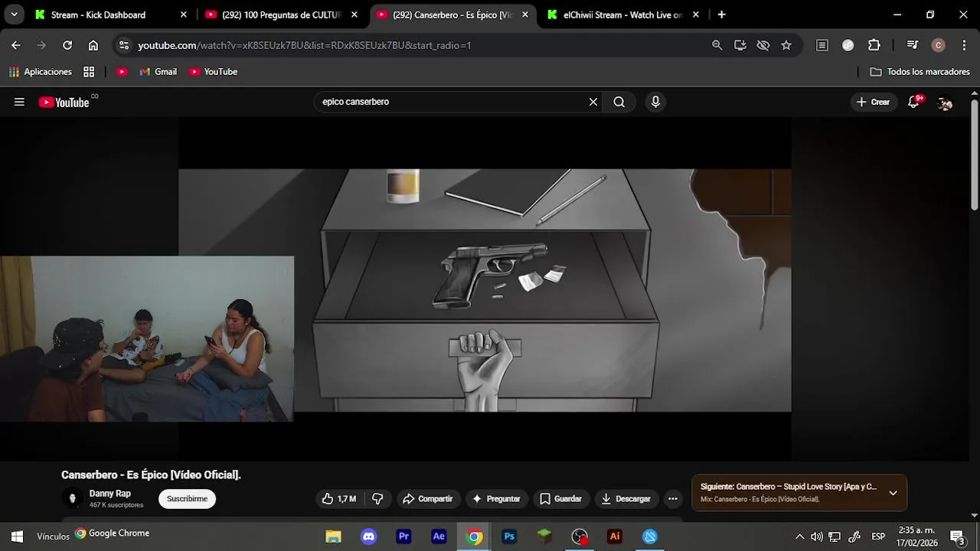This screenshot has height=551, width=980.
Task: Start voice search with the microphone
Action: tap(655, 102)
